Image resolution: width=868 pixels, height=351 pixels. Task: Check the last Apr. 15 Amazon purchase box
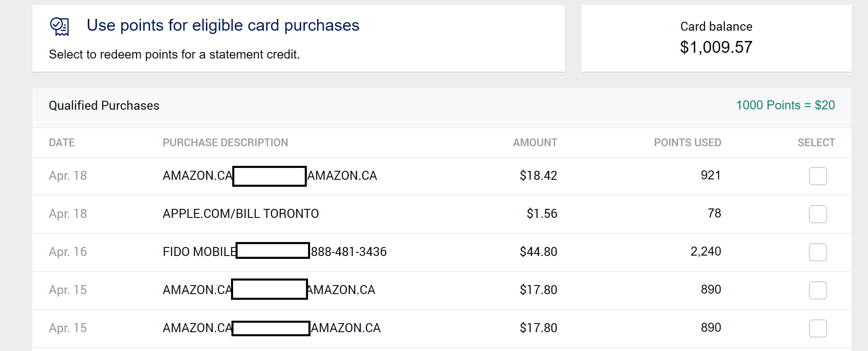click(x=818, y=328)
